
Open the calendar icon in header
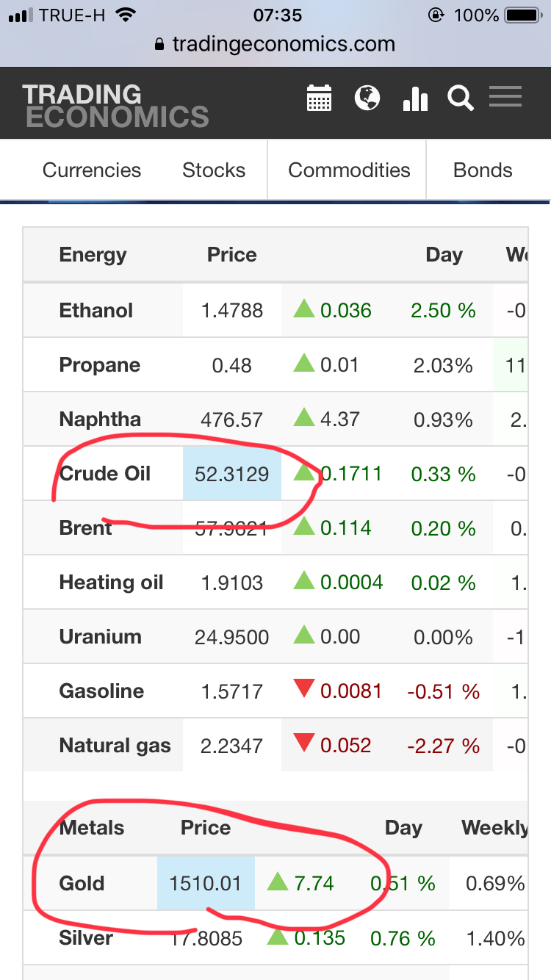pos(319,98)
